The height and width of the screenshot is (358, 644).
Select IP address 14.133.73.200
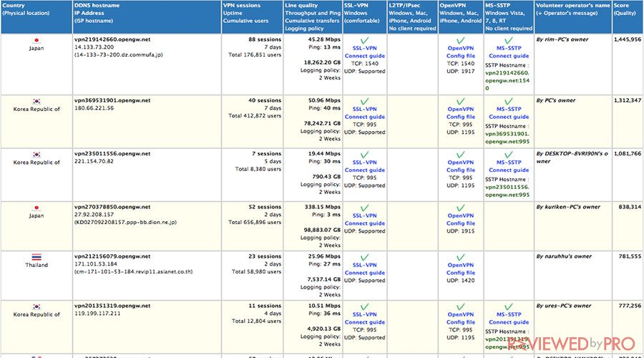pos(94,47)
